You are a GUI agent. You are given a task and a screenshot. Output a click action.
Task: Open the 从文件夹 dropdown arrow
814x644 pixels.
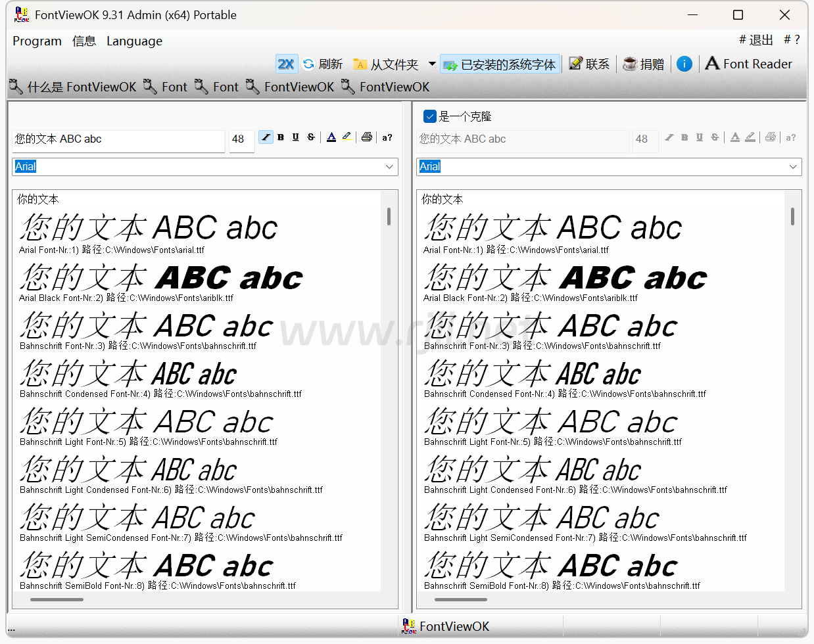tap(432, 64)
